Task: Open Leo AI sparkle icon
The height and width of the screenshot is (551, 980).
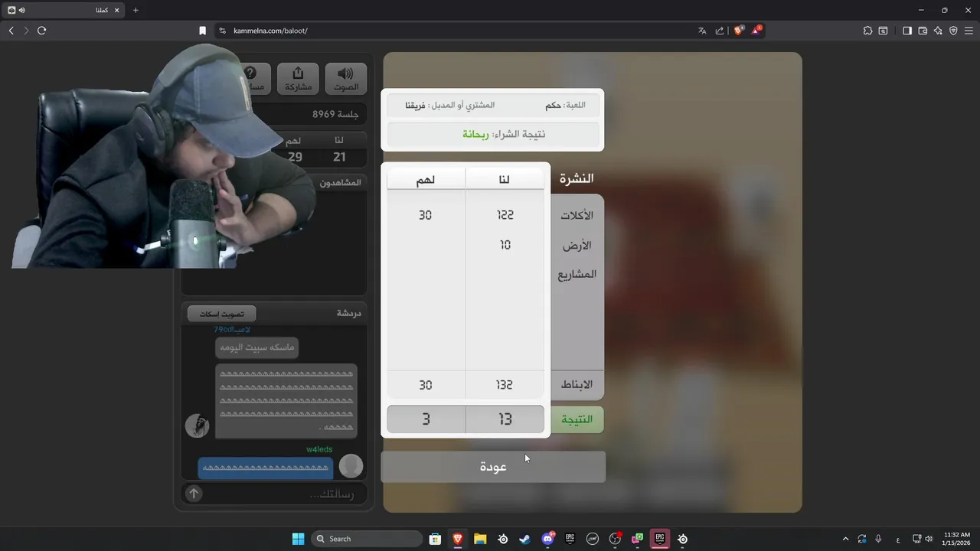Action: [938, 31]
